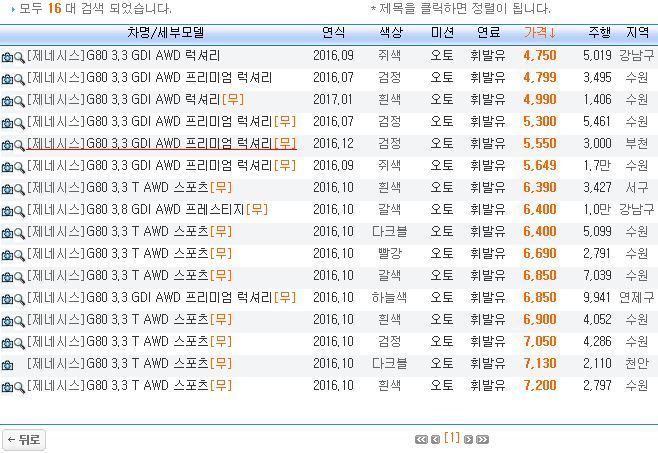
Task: Sort by 연식 column header
Action: click(334, 33)
